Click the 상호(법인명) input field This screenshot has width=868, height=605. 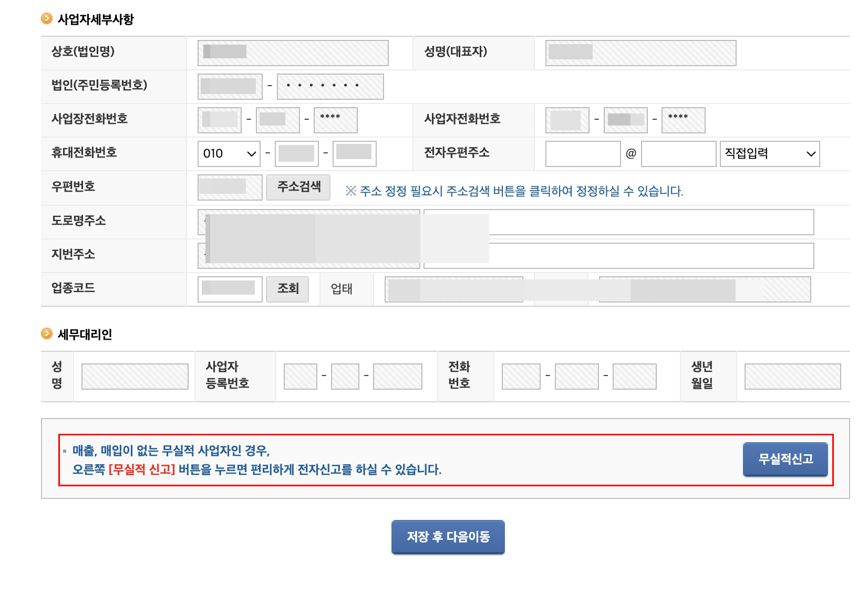click(292, 53)
